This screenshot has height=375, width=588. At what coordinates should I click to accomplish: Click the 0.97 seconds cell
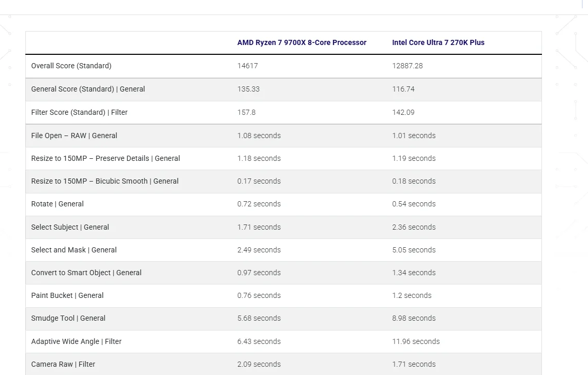pos(259,273)
